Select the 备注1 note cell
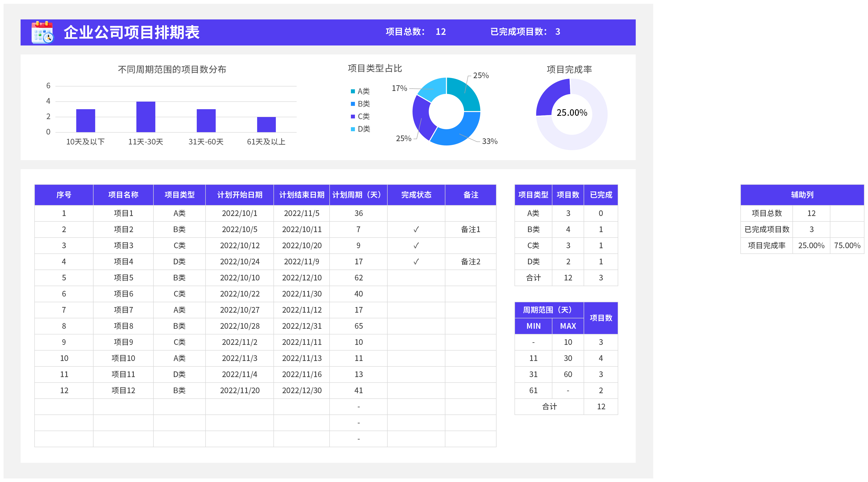Image resolution: width=868 pixels, height=482 pixels. (x=470, y=230)
